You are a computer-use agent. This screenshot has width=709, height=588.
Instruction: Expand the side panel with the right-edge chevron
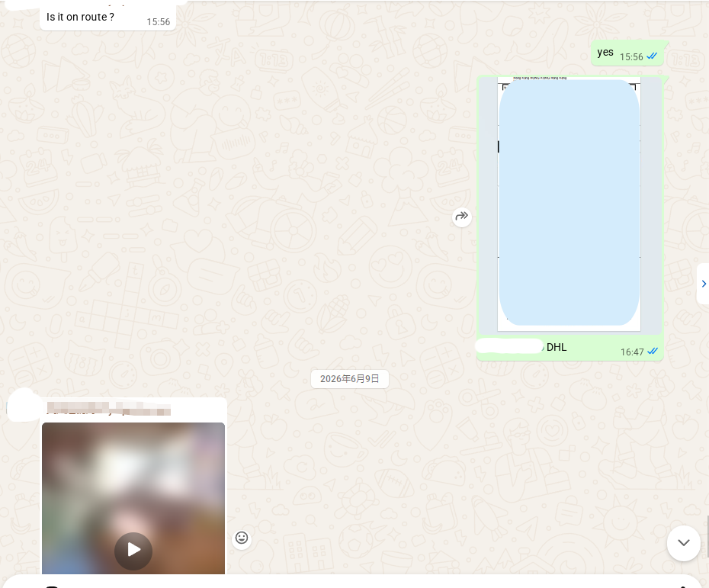click(704, 284)
